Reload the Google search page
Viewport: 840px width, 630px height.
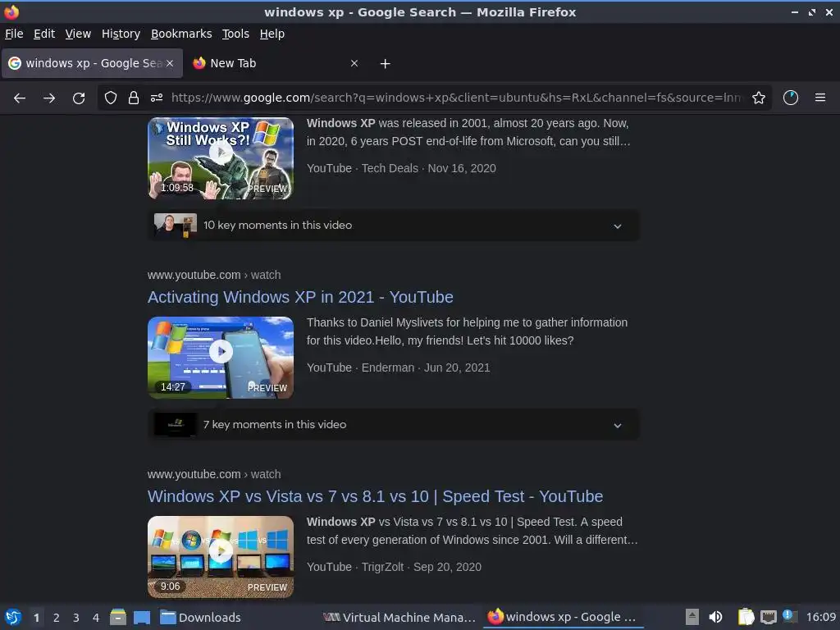pos(79,98)
